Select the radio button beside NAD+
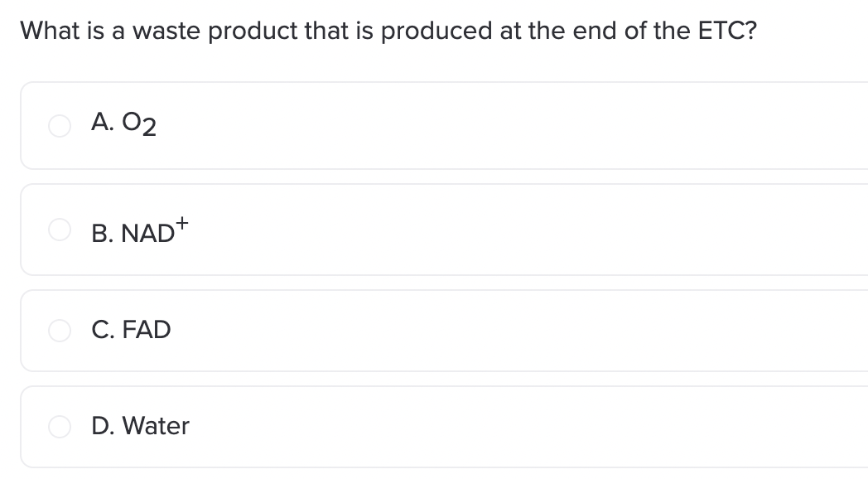The width and height of the screenshot is (868, 479). pyautogui.click(x=60, y=230)
